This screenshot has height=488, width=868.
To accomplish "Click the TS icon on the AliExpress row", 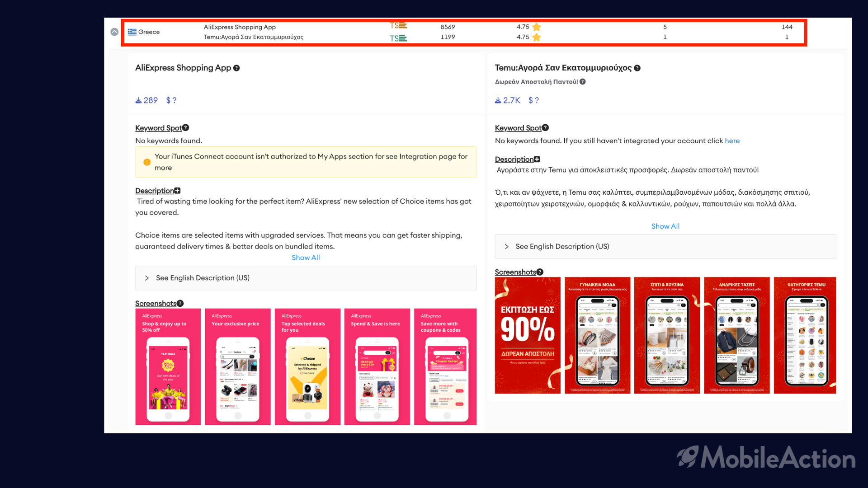I will [x=398, y=26].
